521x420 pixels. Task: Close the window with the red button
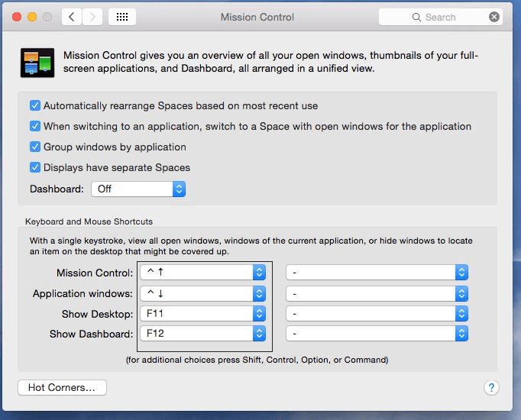[17, 17]
